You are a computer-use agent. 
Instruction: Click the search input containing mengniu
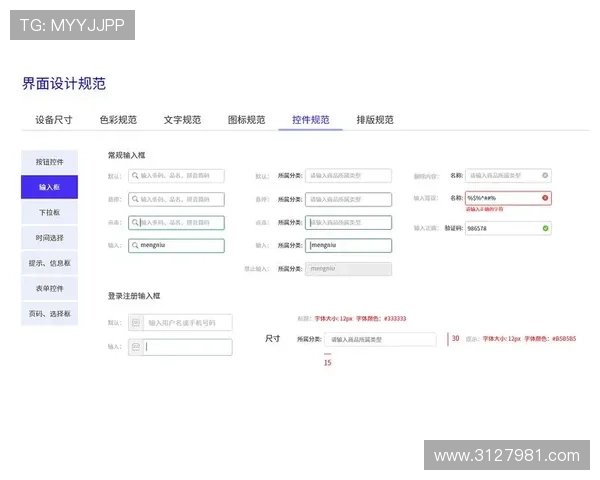point(176,245)
